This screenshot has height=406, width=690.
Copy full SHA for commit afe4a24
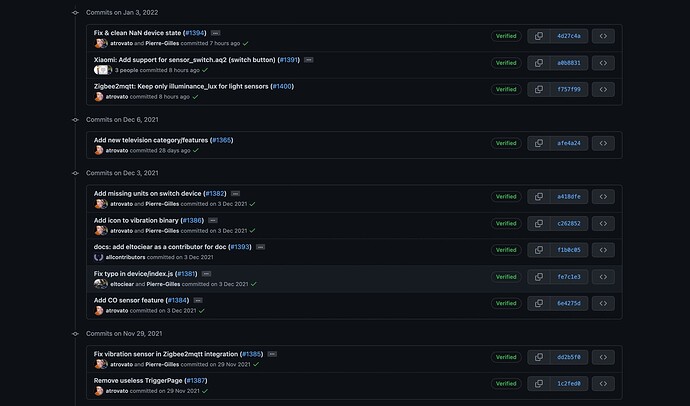pyautogui.click(x=539, y=143)
